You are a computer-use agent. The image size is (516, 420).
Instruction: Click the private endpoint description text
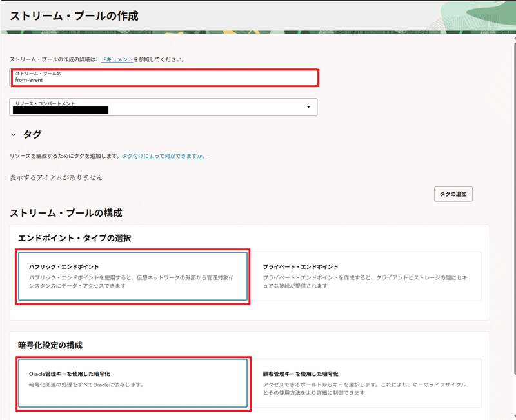click(x=364, y=281)
